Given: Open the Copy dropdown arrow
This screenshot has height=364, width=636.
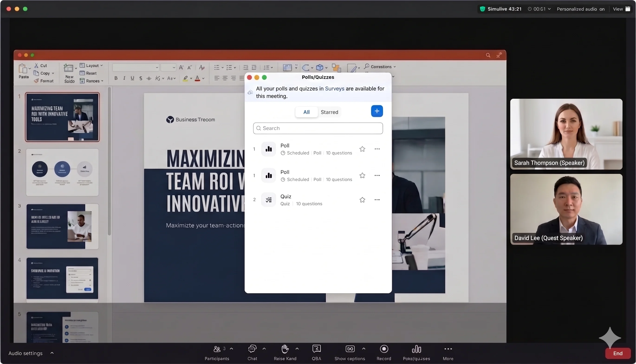Looking at the screenshot, I should (53, 73).
